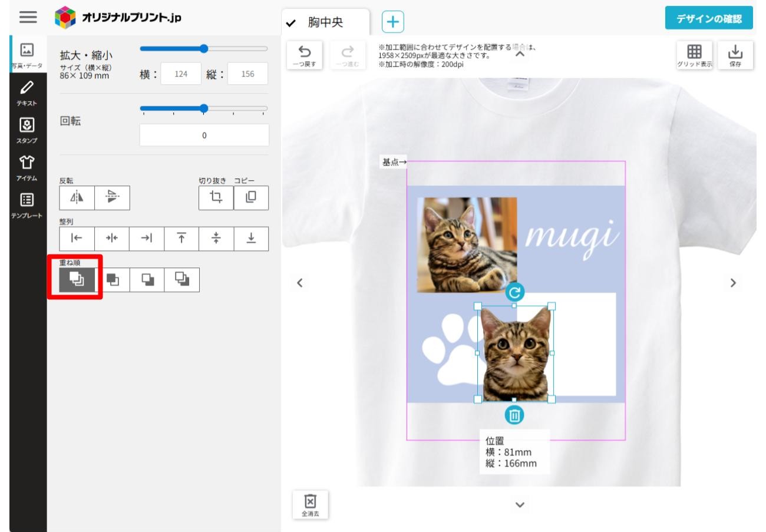Click the rotation (回転) slider
766x532 pixels.
click(204, 109)
